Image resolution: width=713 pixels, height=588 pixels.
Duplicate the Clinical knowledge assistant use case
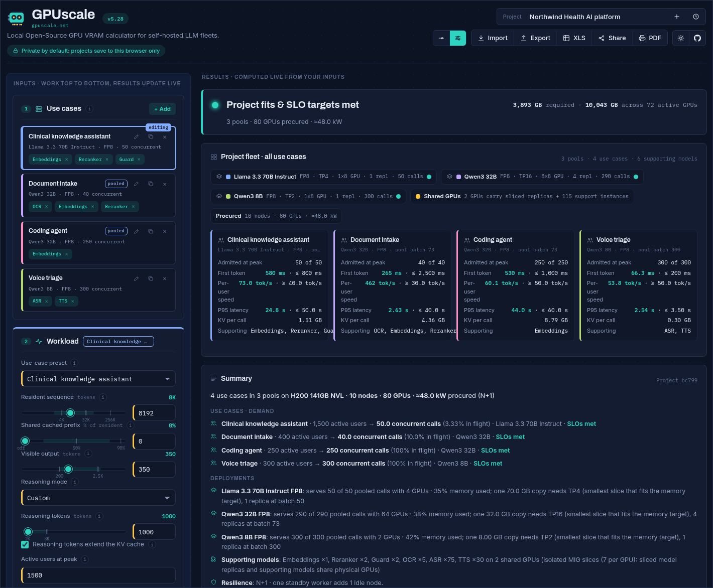151,137
